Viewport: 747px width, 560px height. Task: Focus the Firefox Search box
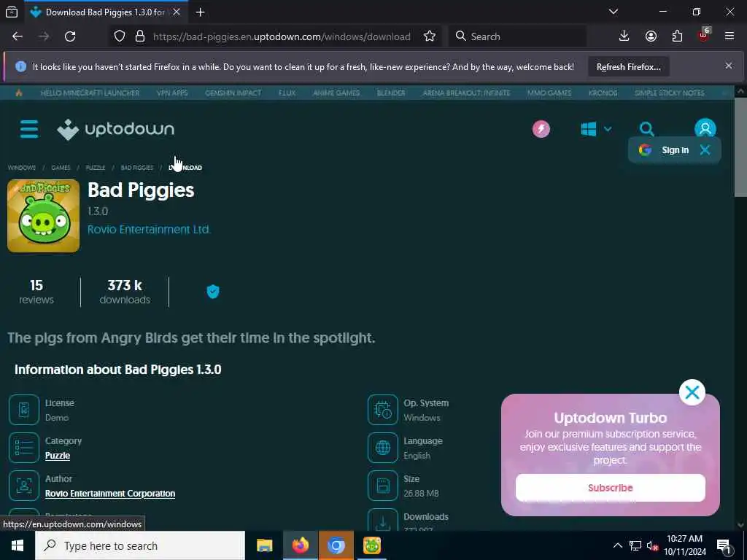518,36
